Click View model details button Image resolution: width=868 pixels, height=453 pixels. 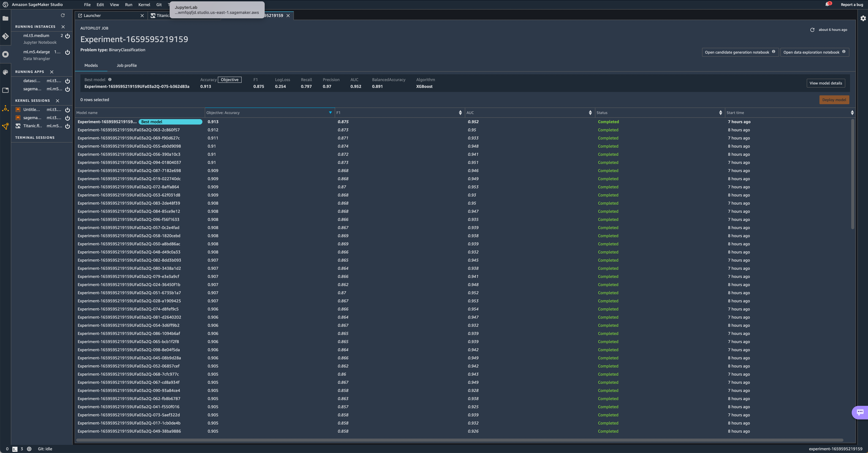[x=826, y=83]
